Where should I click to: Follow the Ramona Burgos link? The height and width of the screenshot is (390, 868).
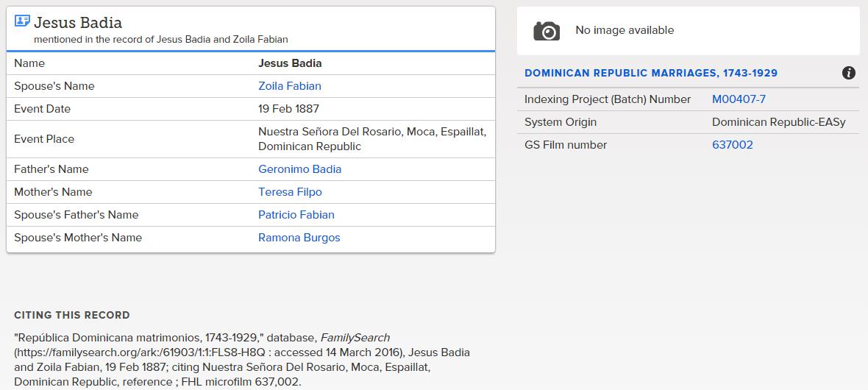click(299, 238)
